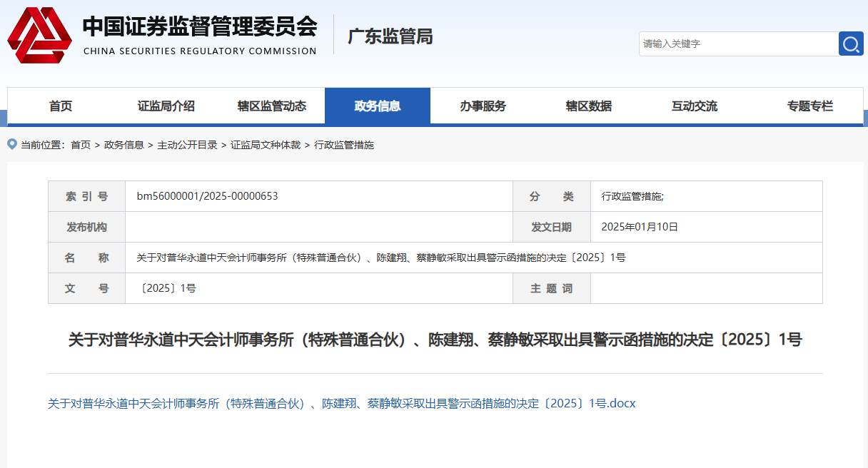Click the 主题词 label cell
Screen dimensions: 868x468
(x=552, y=288)
